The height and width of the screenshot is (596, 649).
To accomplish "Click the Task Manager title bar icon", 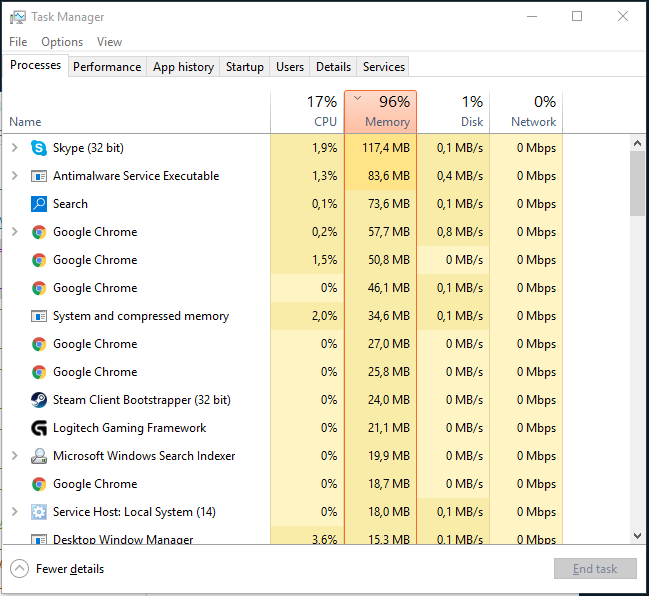I will [x=17, y=17].
